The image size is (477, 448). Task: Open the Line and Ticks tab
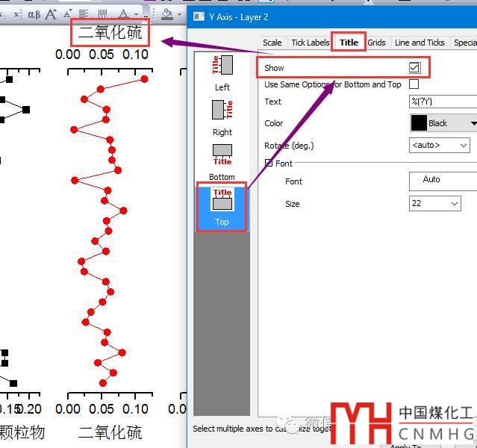[420, 43]
